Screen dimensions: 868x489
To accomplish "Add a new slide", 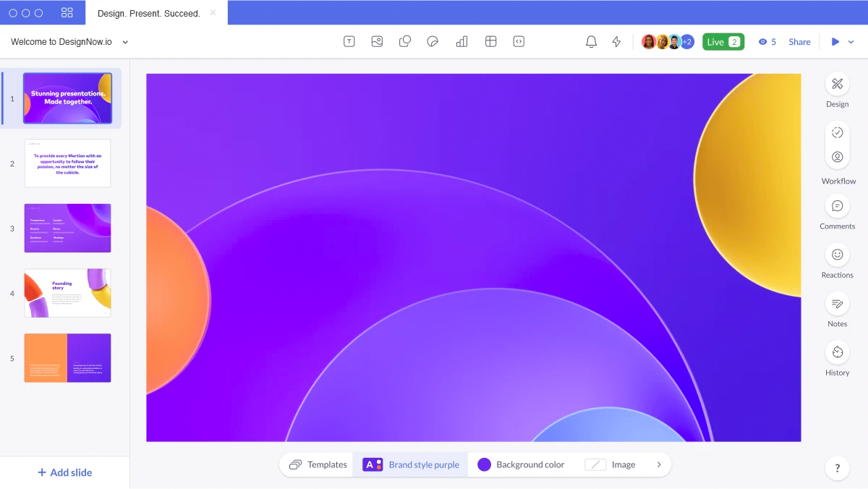I will click(x=64, y=472).
